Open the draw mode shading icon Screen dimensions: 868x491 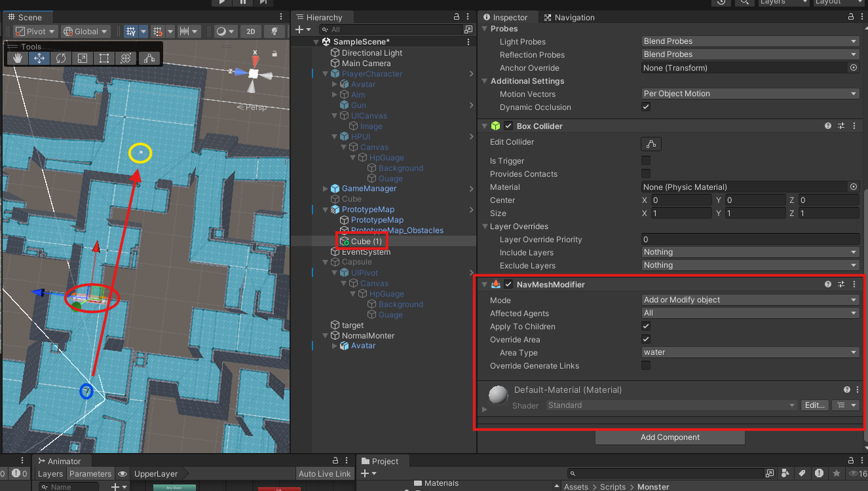221,31
